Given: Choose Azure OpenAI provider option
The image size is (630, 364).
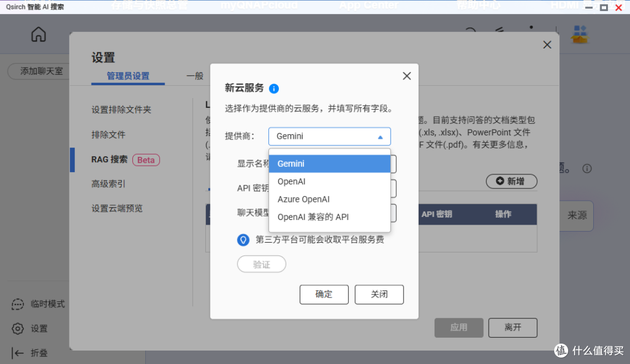Looking at the screenshot, I should pos(330,199).
